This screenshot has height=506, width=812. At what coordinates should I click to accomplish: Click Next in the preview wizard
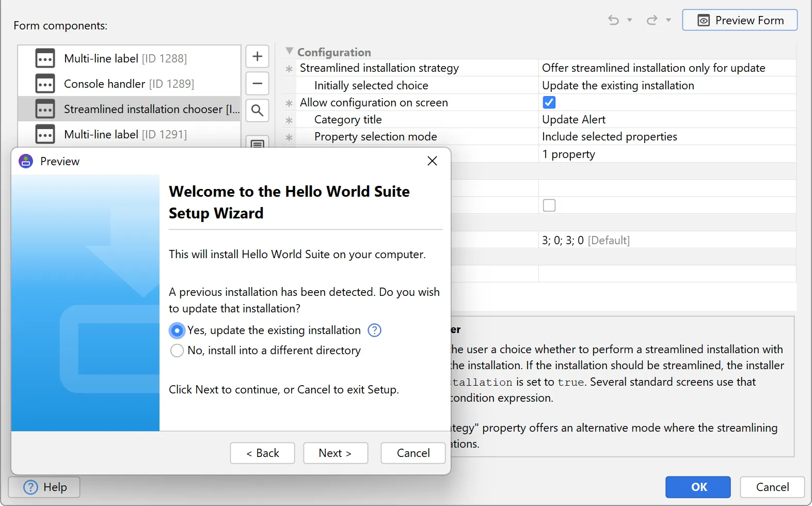335,453
